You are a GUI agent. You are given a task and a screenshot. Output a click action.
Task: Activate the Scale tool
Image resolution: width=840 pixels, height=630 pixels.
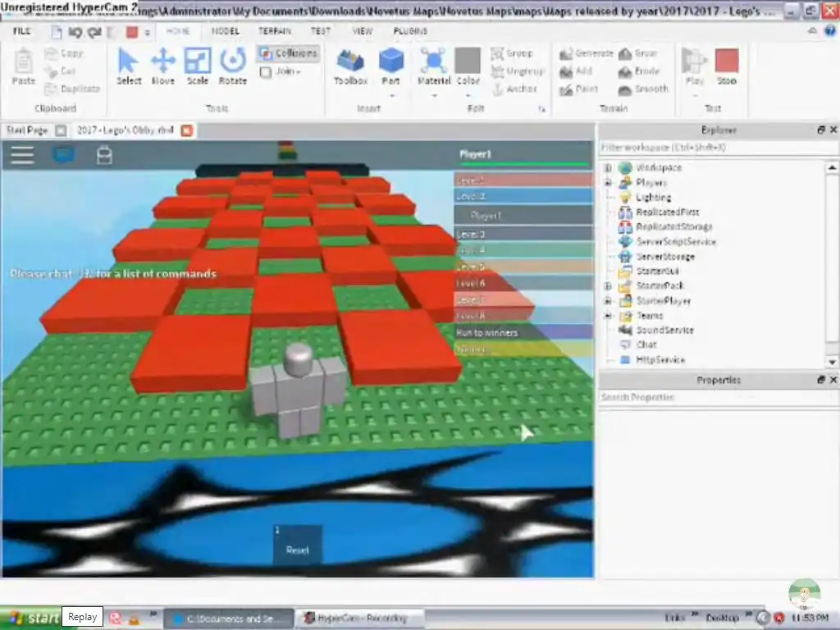coord(197,66)
